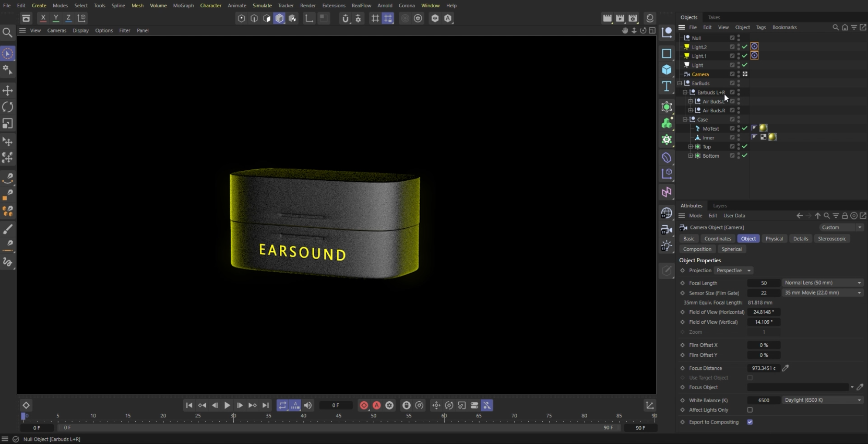This screenshot has width=868, height=444.
Task: Expand the Bottom object
Action: (691, 156)
